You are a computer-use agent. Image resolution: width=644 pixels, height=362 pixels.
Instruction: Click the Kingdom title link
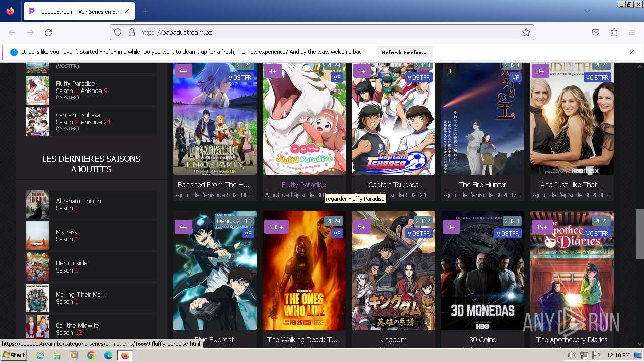pos(392,340)
